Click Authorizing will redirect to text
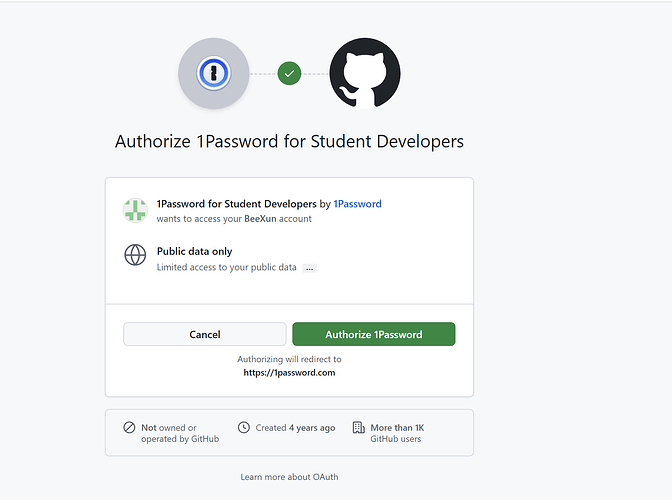This screenshot has height=500, width=672. pos(289,359)
